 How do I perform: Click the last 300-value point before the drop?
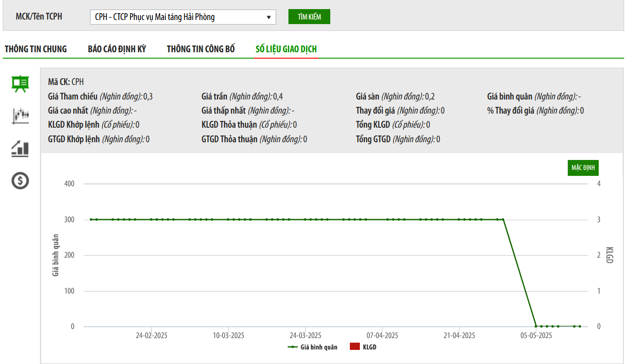(503, 219)
